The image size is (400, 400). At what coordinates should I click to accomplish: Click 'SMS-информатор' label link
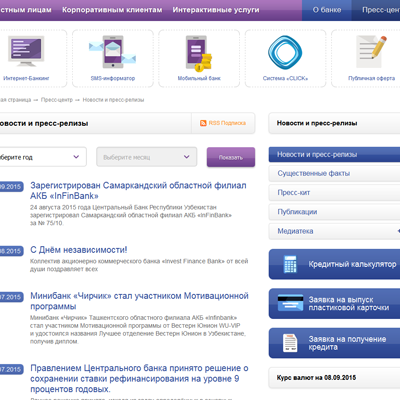(x=113, y=78)
